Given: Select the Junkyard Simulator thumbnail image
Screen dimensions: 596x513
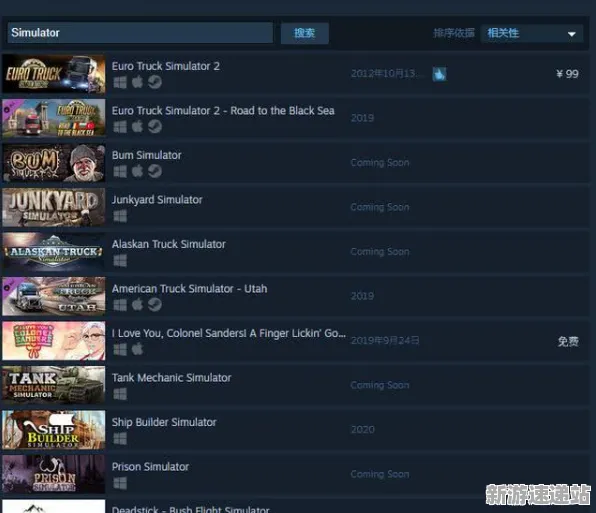Looking at the screenshot, I should [x=54, y=207].
